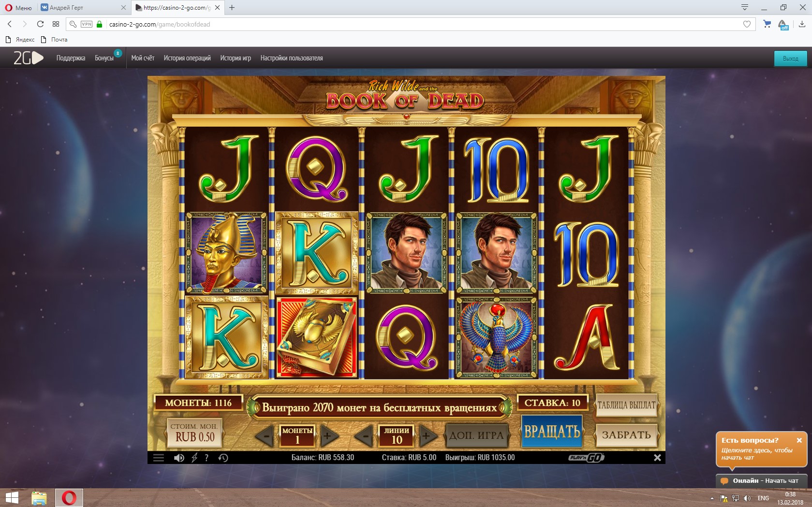
Task: Click the Book of Dead scatter symbol
Action: [317, 337]
